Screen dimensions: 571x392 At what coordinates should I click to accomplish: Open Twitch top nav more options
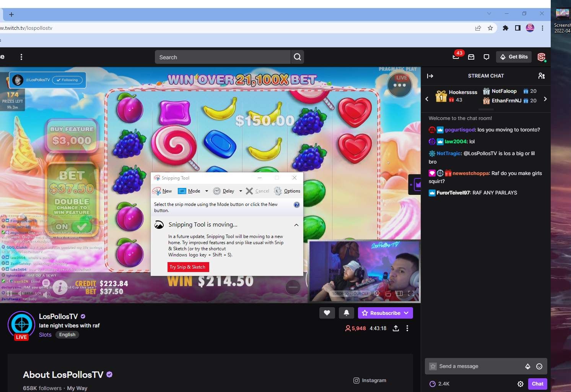coord(21,57)
